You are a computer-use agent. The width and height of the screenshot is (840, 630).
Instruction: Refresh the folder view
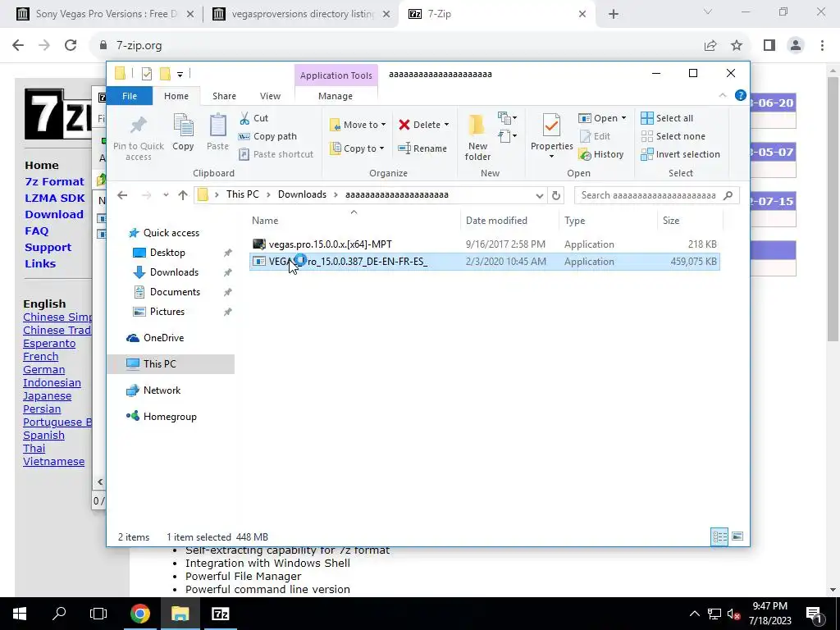(556, 195)
